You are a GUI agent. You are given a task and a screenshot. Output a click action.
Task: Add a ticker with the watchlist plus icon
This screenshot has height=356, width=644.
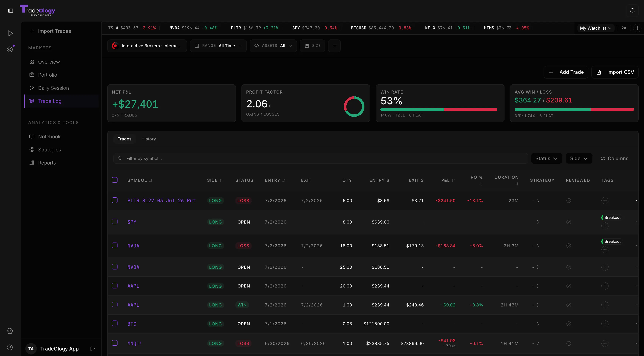click(x=637, y=28)
